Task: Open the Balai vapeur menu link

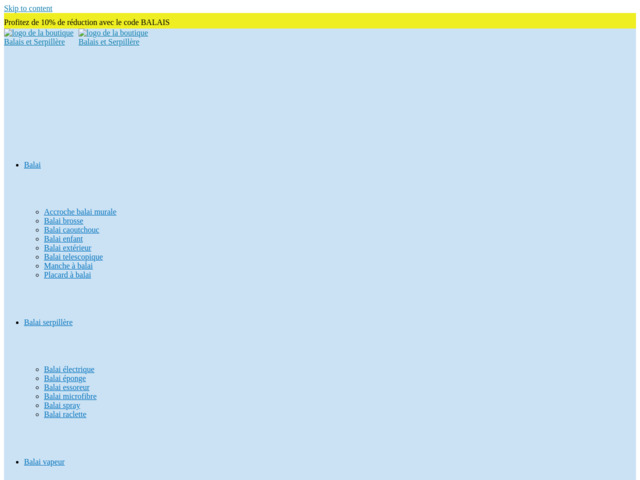Action: (x=44, y=462)
